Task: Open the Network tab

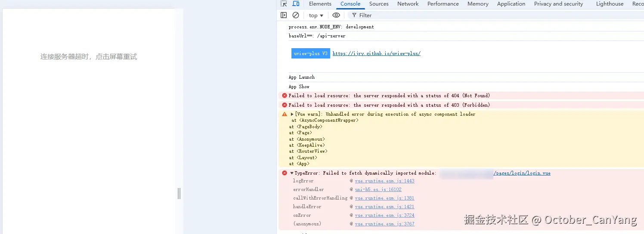Action: 408,4
